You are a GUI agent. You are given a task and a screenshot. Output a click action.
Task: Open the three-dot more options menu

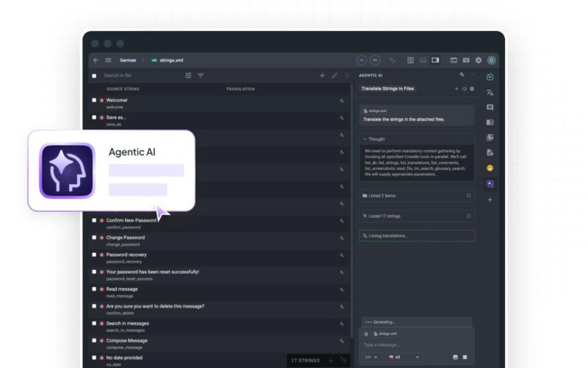click(347, 76)
